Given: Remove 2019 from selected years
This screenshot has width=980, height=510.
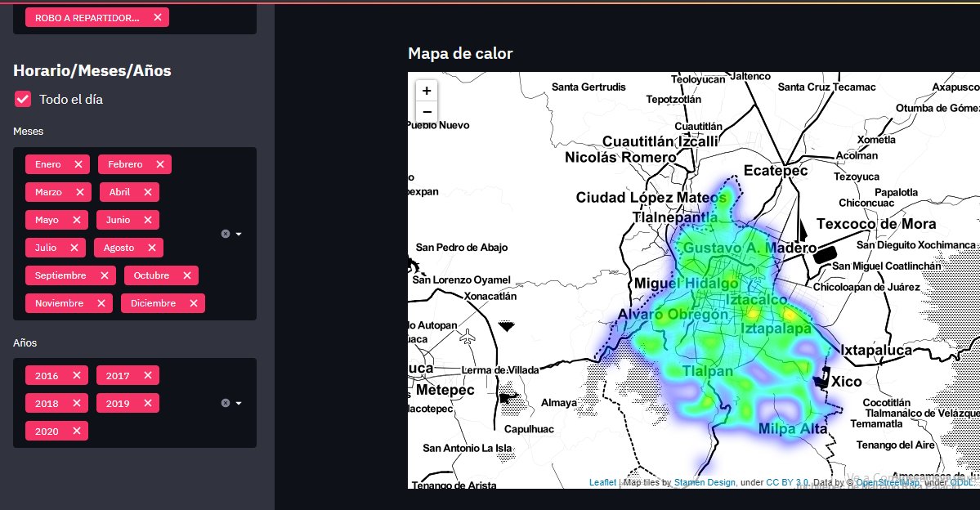Looking at the screenshot, I should 147,403.
